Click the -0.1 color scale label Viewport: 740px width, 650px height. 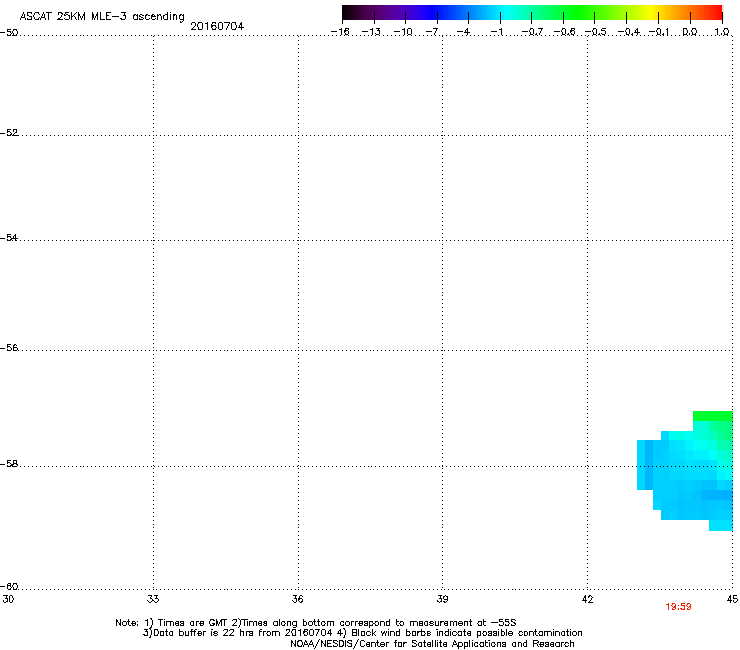659,32
